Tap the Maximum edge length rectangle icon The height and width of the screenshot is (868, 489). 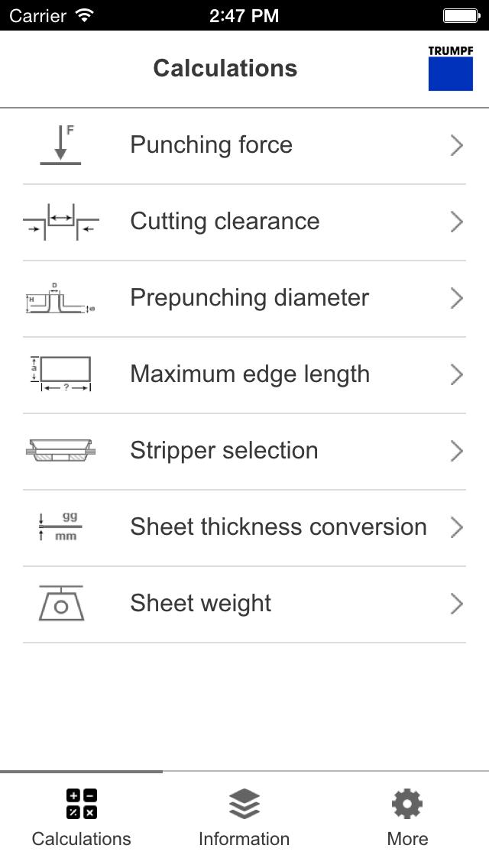(x=60, y=374)
